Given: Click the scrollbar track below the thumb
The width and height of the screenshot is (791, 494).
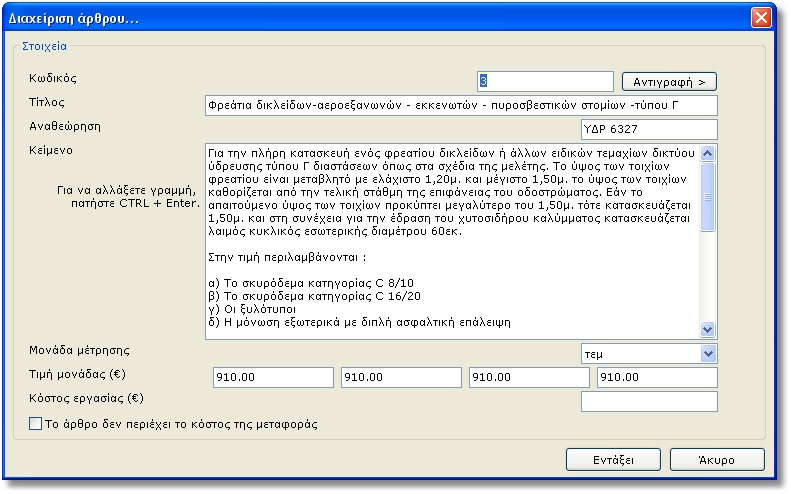Looking at the screenshot, I should pyautogui.click(x=708, y=280).
